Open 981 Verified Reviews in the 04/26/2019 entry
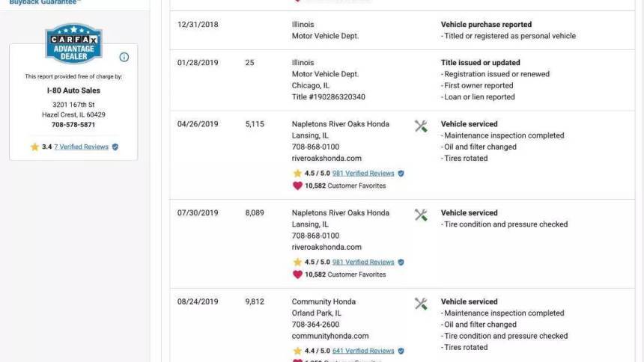644x362 pixels. click(x=363, y=174)
